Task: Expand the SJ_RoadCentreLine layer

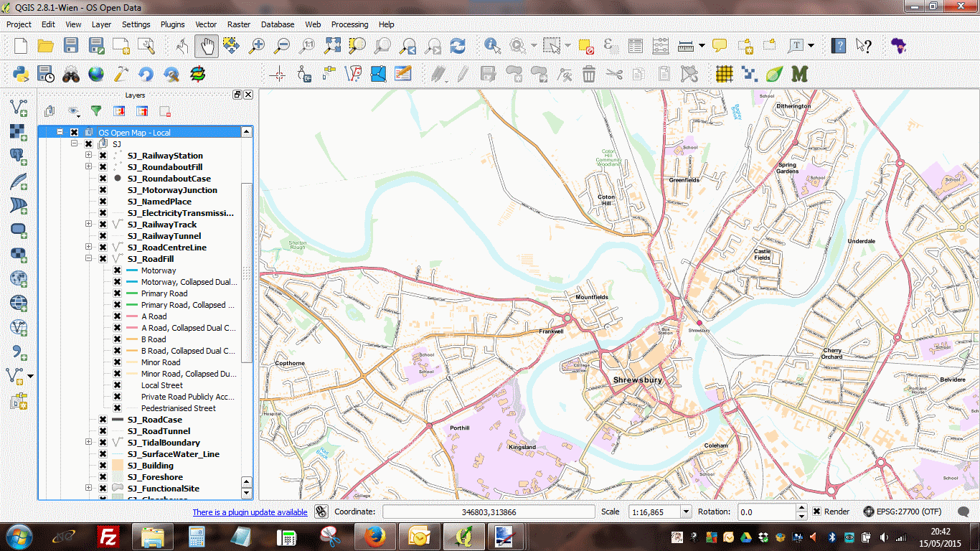Action: [88, 248]
